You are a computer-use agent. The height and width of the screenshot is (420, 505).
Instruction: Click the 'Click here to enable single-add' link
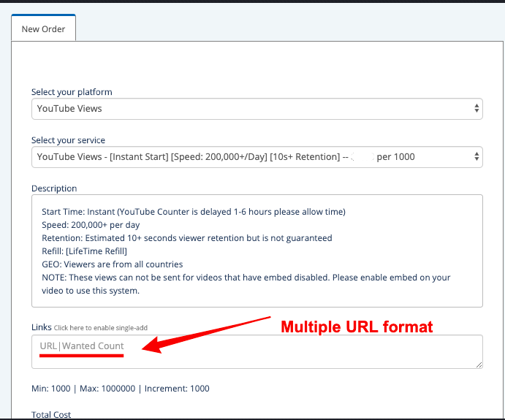coord(100,328)
